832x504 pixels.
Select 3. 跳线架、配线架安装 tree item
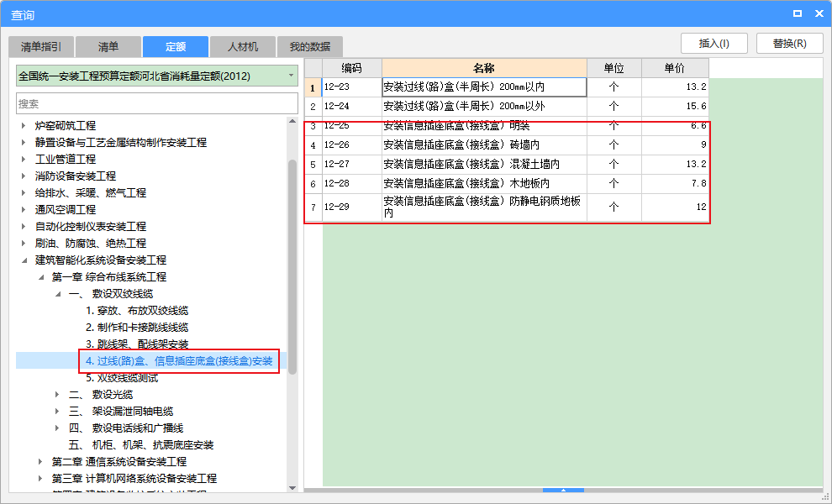pos(137,344)
